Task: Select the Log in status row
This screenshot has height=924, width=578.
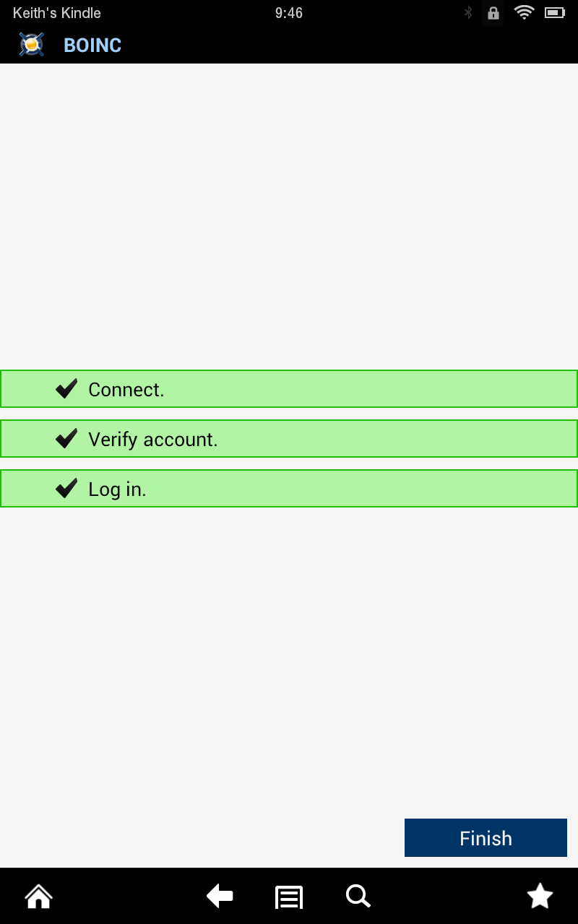Action: click(x=289, y=488)
